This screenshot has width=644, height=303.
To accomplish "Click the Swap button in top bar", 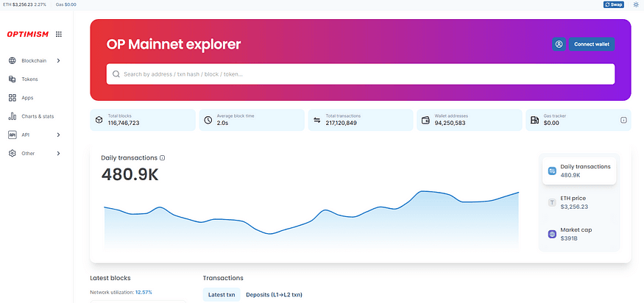I will 614,4.
